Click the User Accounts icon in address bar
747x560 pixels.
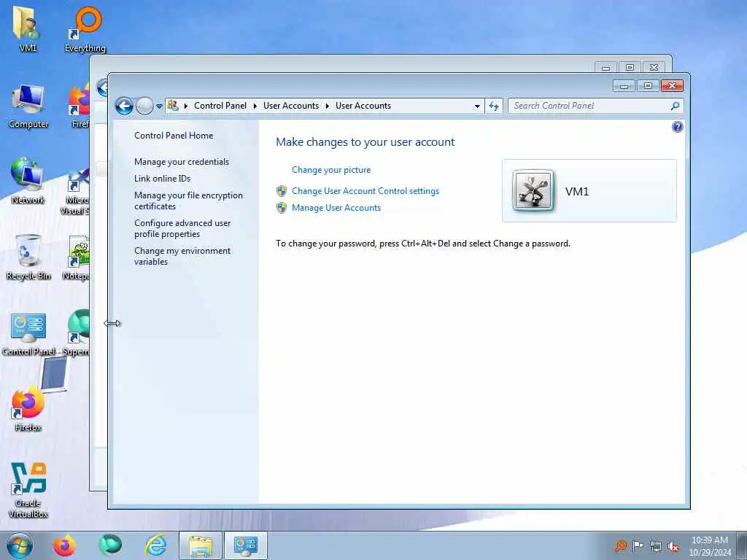173,106
